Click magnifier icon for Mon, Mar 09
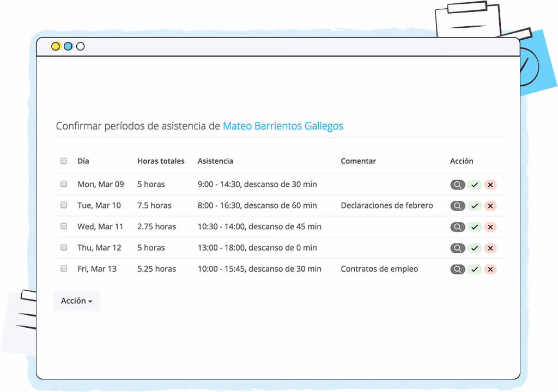558x392 pixels. (x=457, y=185)
